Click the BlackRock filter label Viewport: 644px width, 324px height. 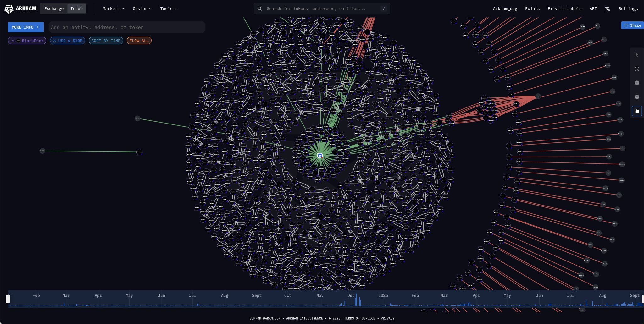32,41
